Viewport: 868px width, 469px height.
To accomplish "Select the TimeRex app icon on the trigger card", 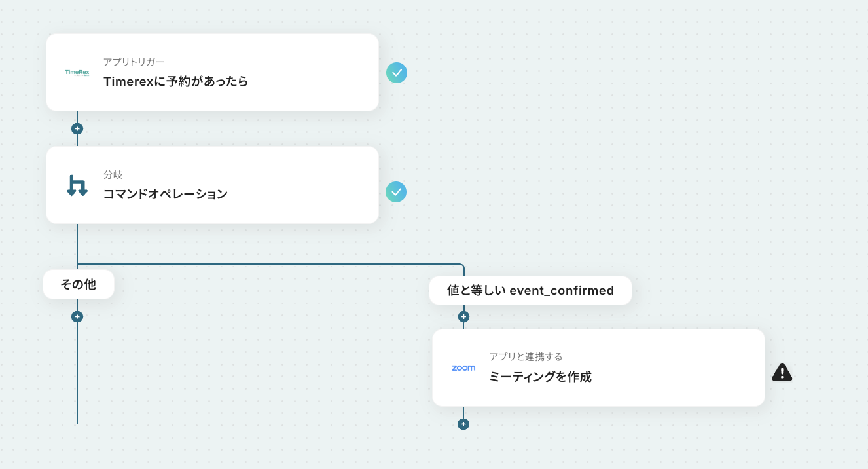I will click(x=77, y=73).
